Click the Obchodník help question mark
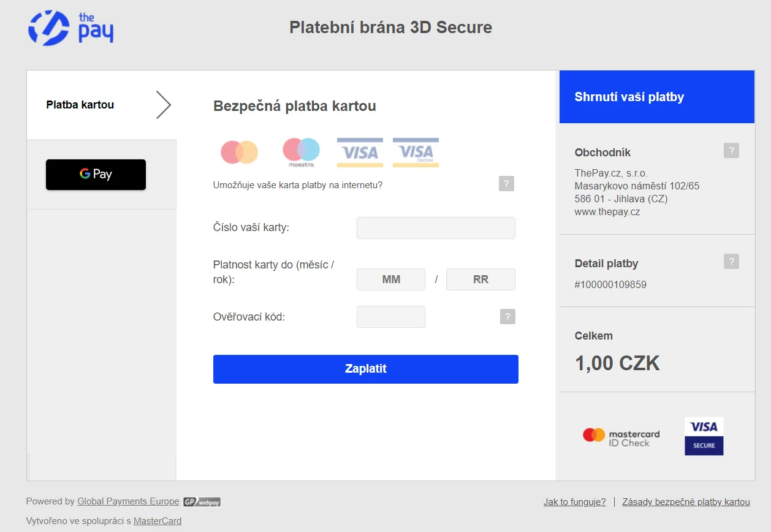771x532 pixels. tap(731, 151)
